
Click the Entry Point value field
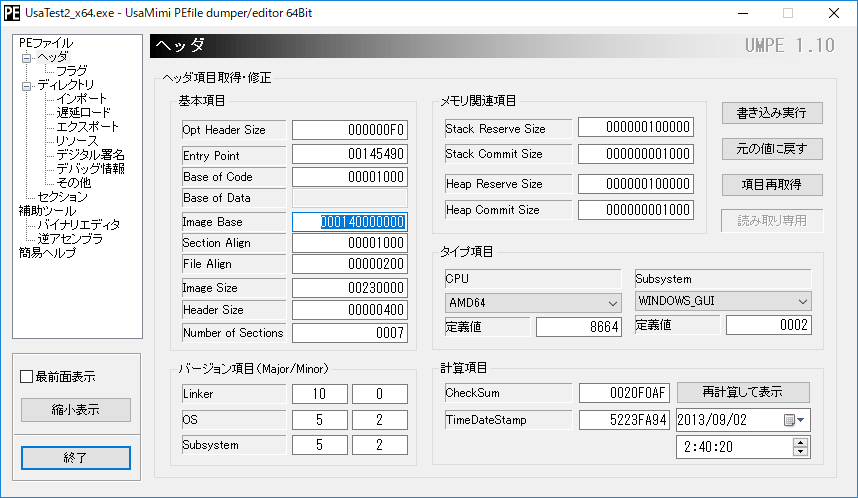click(x=349, y=155)
